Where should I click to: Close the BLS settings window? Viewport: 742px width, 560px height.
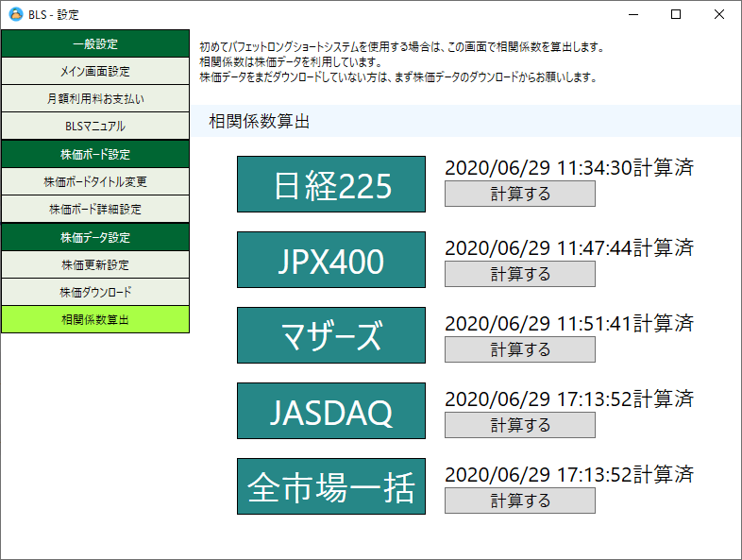click(718, 15)
